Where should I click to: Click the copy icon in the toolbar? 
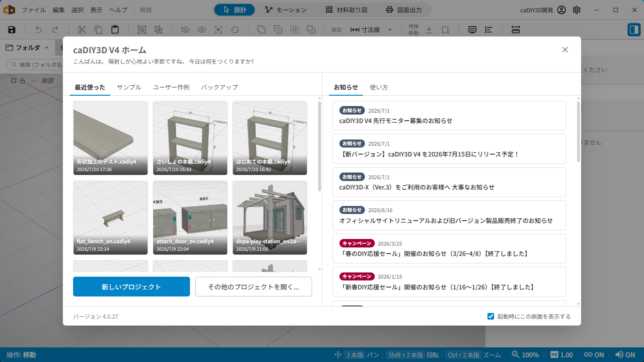click(x=99, y=30)
